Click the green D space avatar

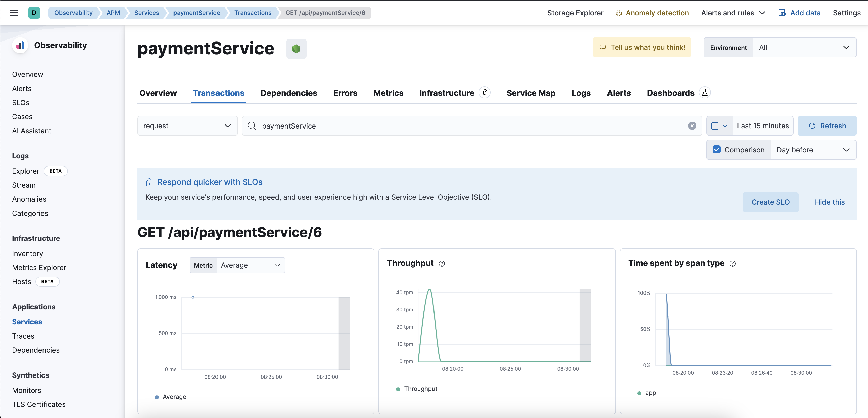(x=34, y=13)
